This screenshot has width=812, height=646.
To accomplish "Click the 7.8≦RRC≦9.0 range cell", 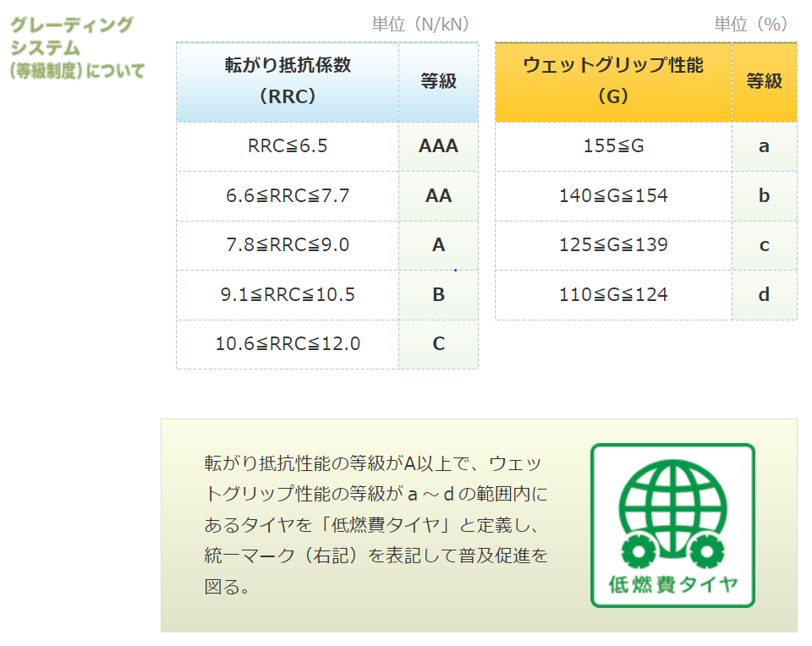I will tap(288, 245).
